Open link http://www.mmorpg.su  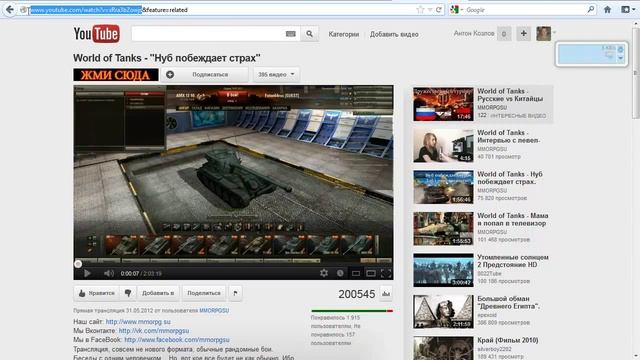coord(138,322)
